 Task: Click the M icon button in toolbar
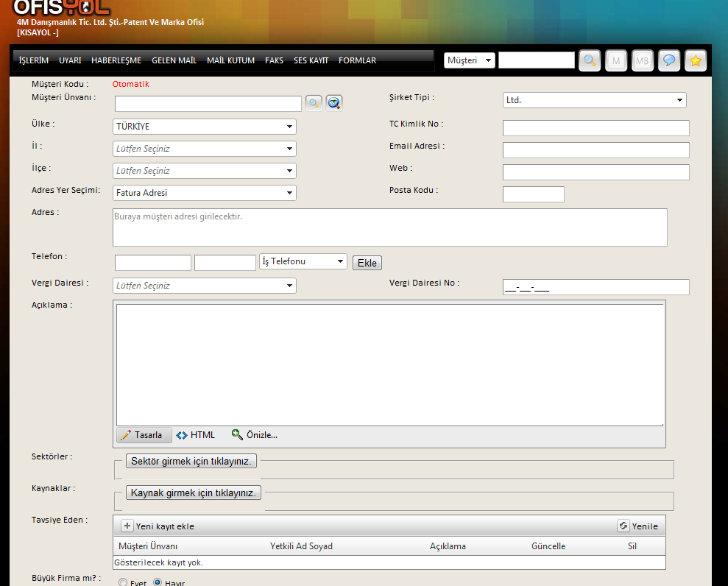coord(616,60)
